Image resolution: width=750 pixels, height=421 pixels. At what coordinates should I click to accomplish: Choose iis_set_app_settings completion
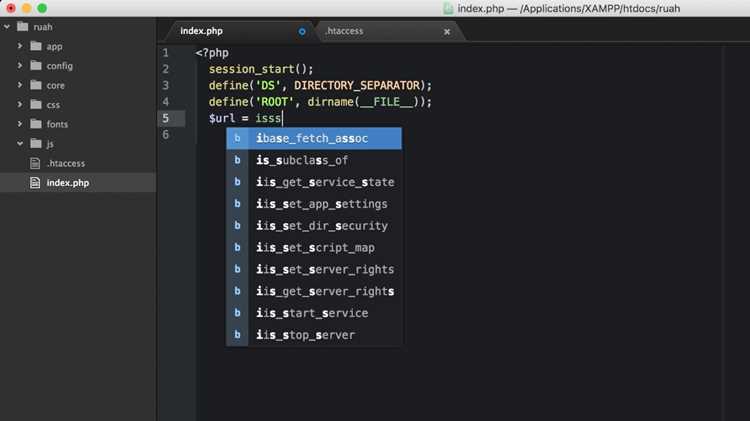click(x=314, y=204)
